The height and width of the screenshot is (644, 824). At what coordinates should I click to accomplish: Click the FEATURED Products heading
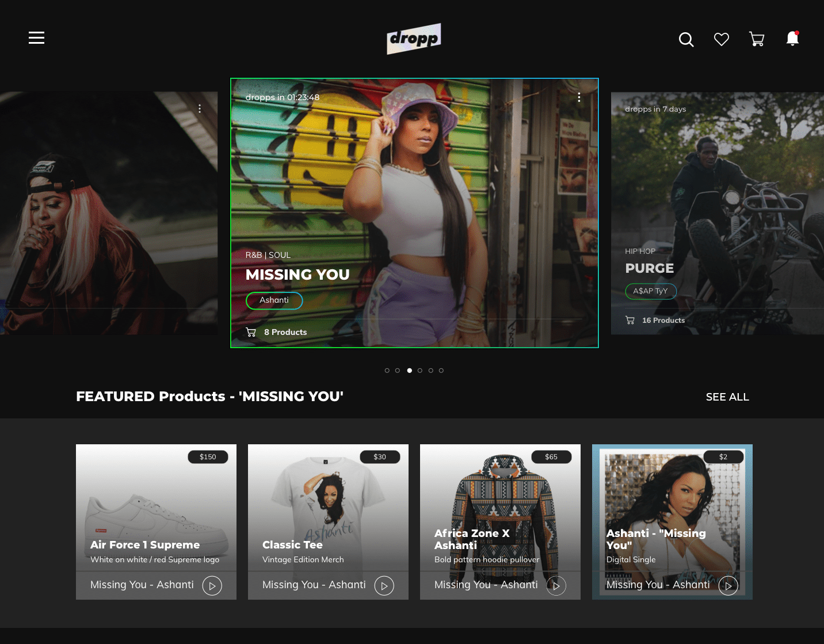pyautogui.click(x=209, y=397)
